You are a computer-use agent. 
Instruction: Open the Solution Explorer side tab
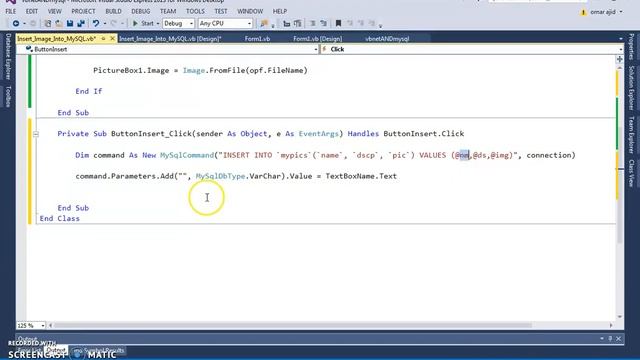point(631,88)
